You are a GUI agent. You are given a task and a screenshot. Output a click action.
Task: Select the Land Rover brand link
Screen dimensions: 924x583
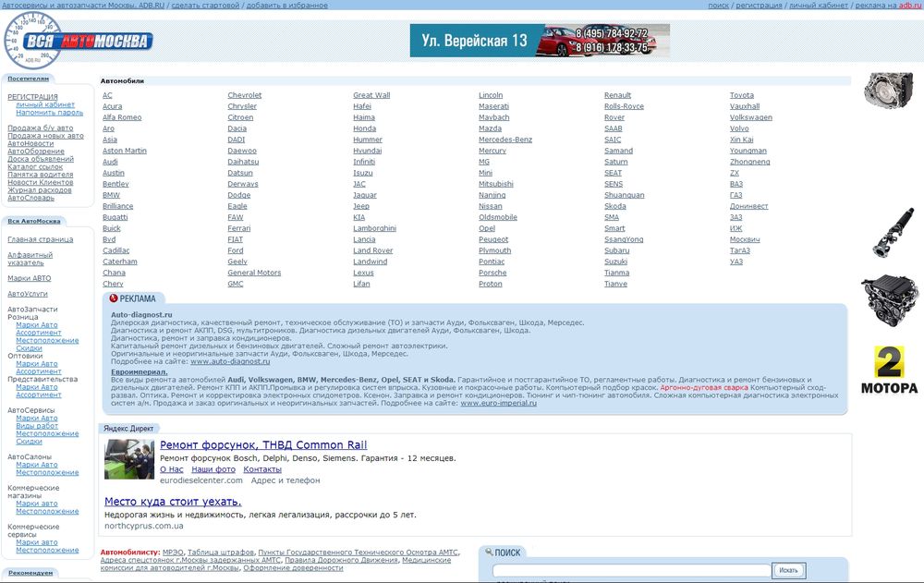click(x=373, y=250)
